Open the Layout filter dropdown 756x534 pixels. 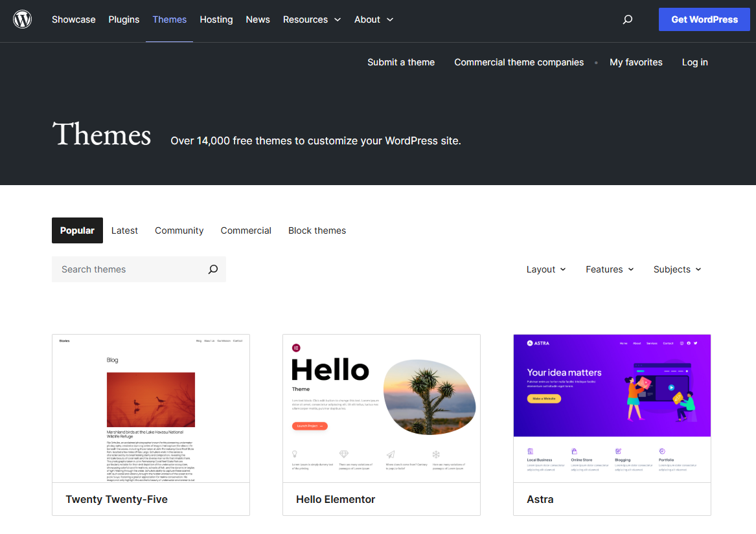[x=546, y=269]
